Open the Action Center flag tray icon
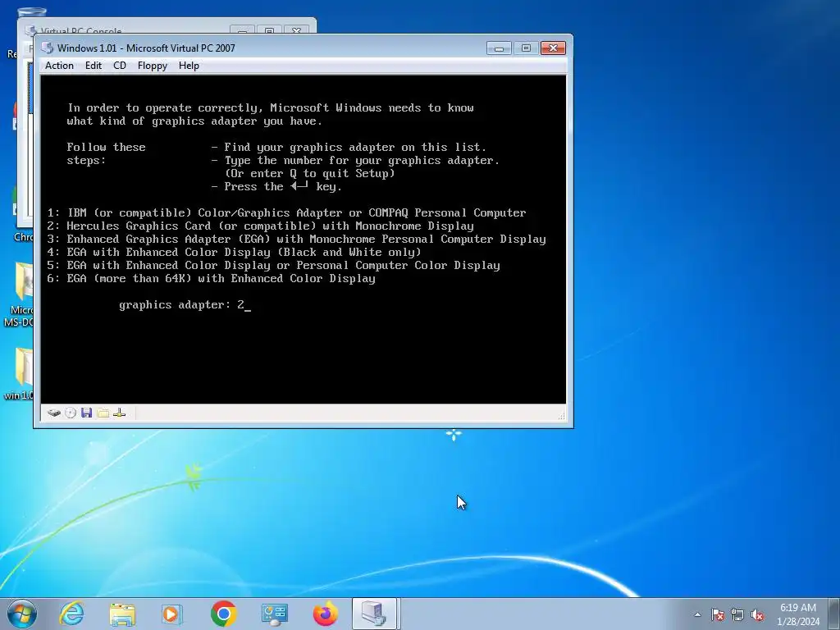The height and width of the screenshot is (630, 840). (x=718, y=614)
